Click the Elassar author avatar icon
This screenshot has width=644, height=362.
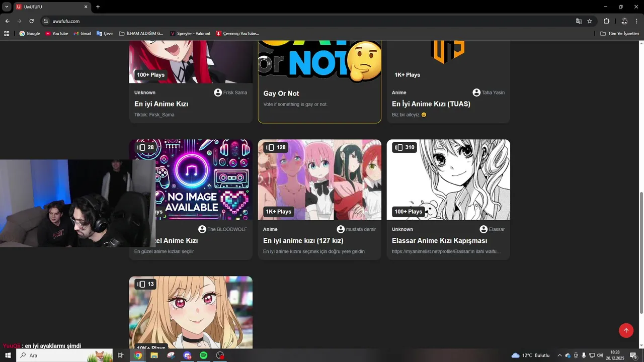tap(484, 229)
